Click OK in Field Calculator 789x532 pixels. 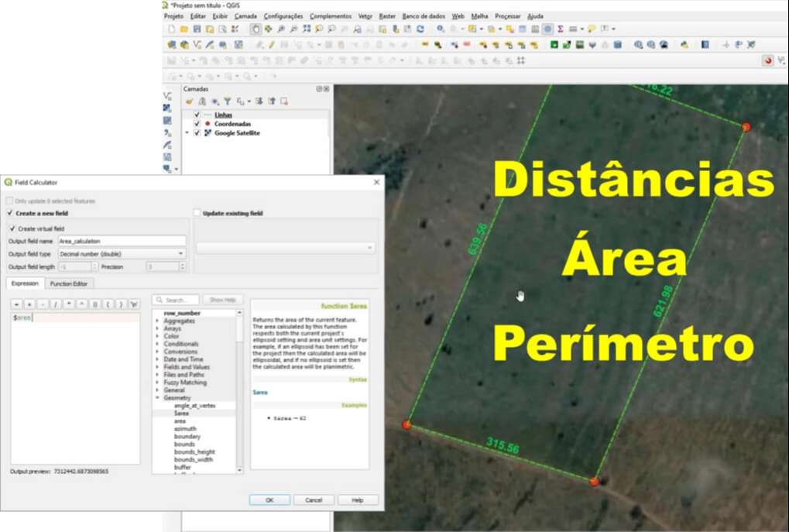point(269,500)
